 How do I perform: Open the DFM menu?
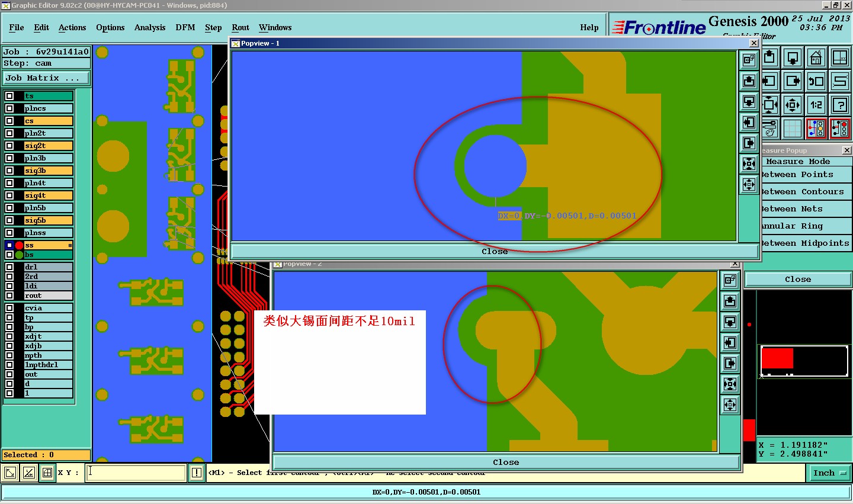tap(185, 27)
